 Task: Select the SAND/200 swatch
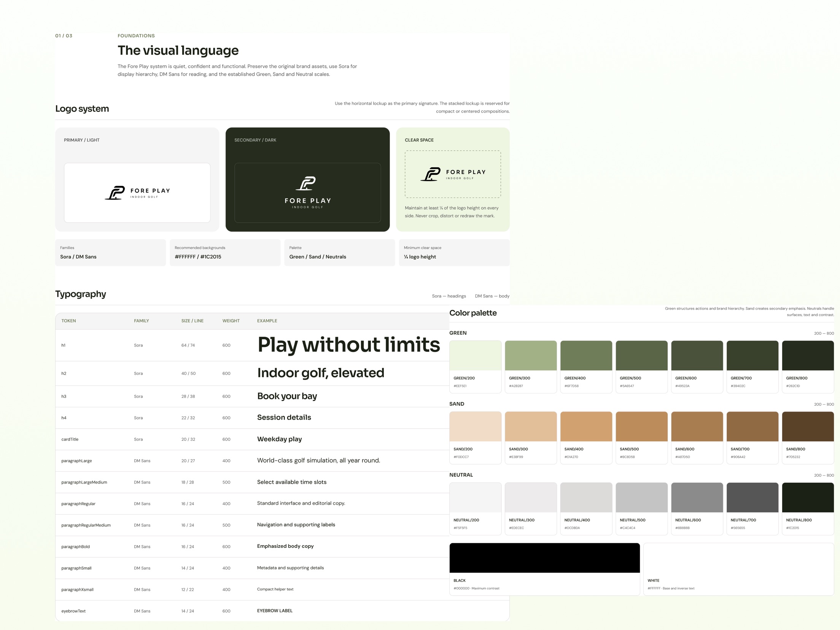pyautogui.click(x=475, y=438)
